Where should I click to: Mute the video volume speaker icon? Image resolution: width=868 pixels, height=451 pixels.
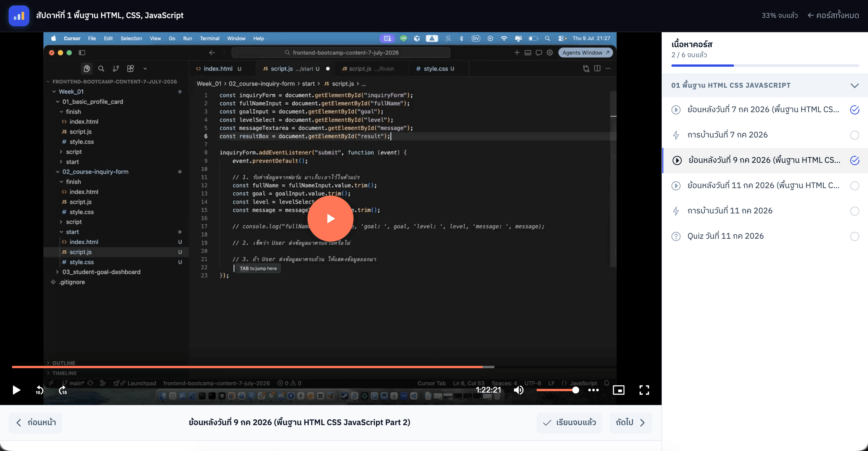point(519,390)
